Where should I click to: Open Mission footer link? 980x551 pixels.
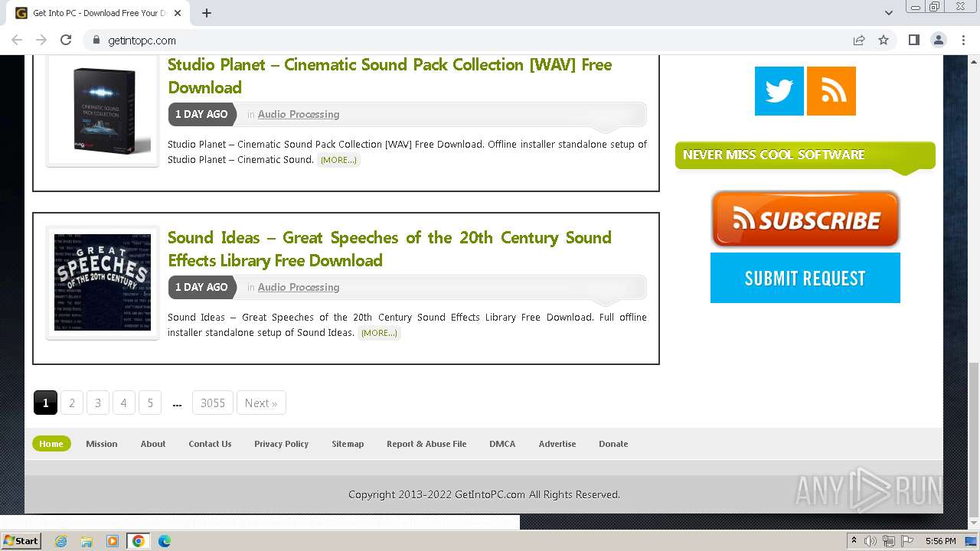pyautogui.click(x=102, y=444)
